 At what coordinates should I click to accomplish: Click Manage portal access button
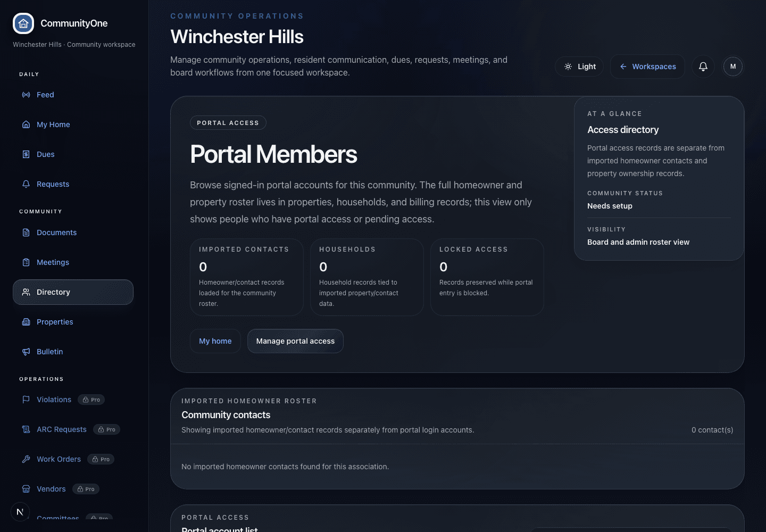click(295, 341)
